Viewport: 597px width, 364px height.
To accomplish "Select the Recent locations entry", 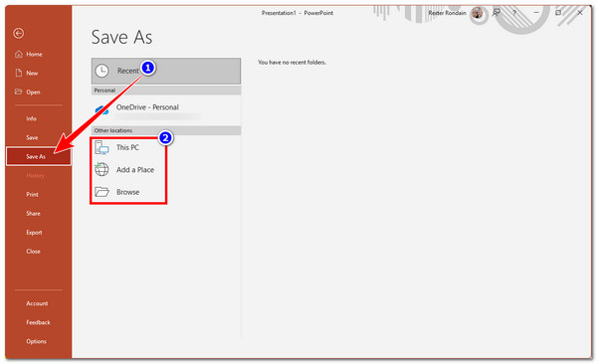I will (166, 71).
